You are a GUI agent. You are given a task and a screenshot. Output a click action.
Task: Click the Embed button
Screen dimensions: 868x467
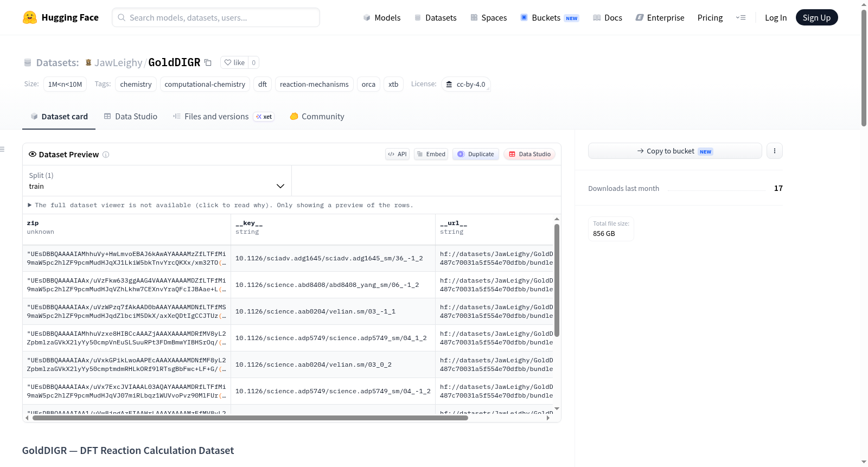tap(431, 154)
